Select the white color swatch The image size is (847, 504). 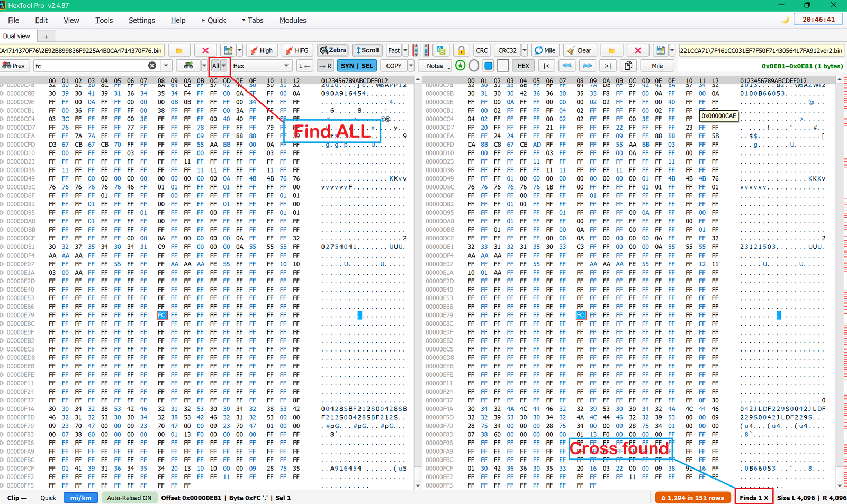[503, 66]
